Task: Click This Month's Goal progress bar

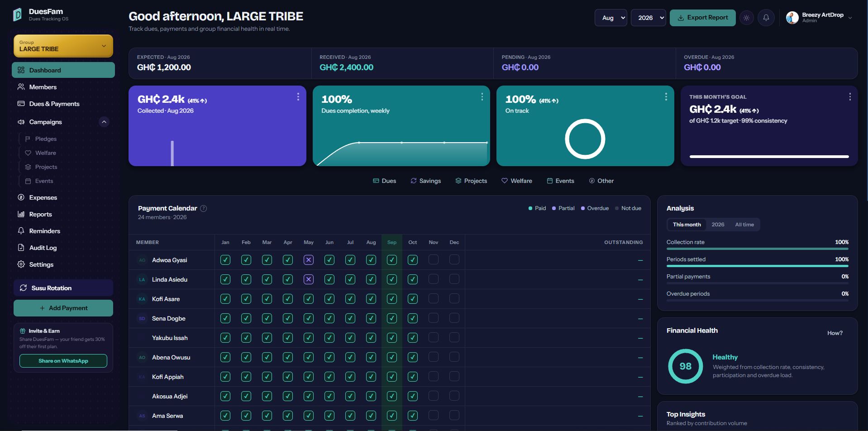Action: coord(769,157)
